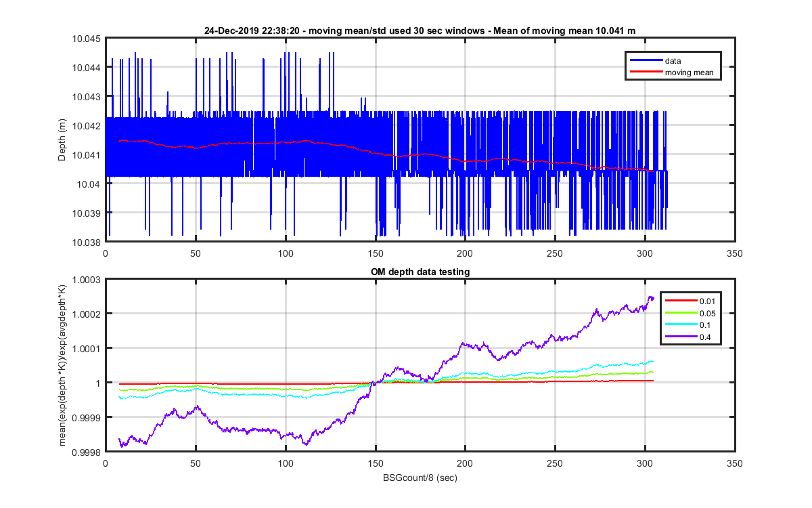Click the 150 x-tick label under bottom plot
Viewport: 812px width, 508px height.
(x=375, y=464)
